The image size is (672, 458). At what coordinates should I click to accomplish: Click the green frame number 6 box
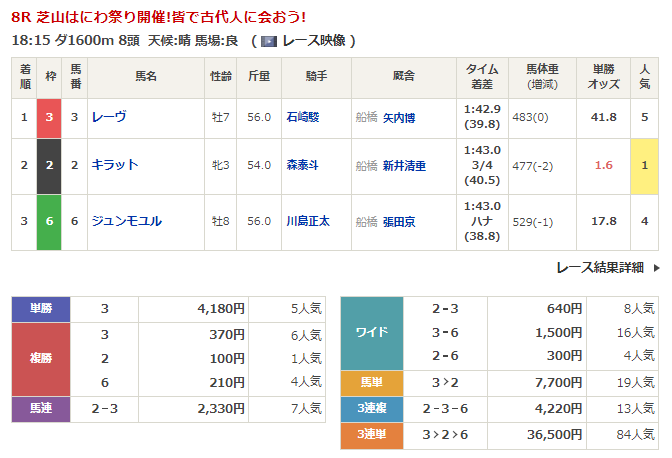(49, 221)
